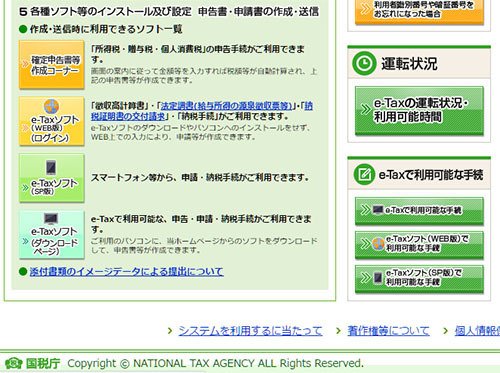The width and height of the screenshot is (500, 373).
Task: Click the e-Taxソフト(WEB版)(ログイン) label text
Action: (55, 129)
